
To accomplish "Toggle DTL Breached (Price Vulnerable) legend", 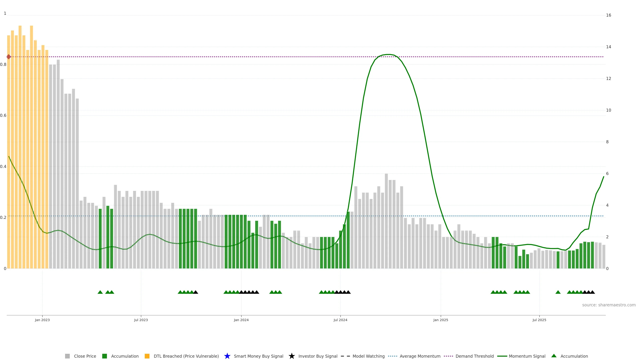I will (147, 356).
